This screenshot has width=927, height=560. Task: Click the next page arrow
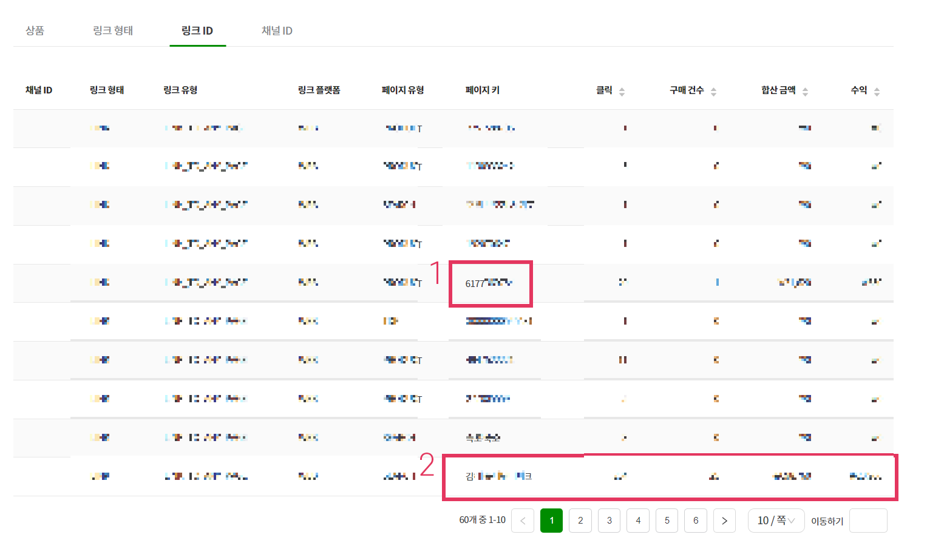tap(724, 521)
